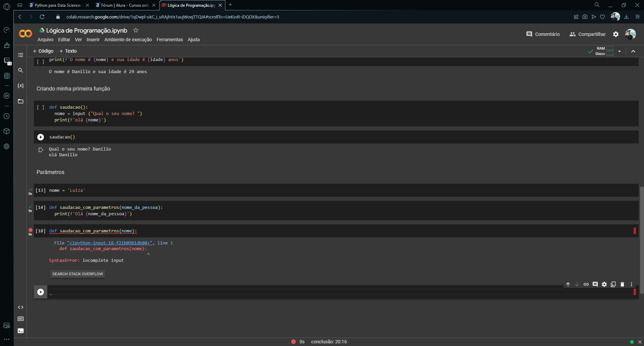The width and height of the screenshot is (644, 346).
Task: Open browser snapshot camera icon
Action: click(x=585, y=17)
